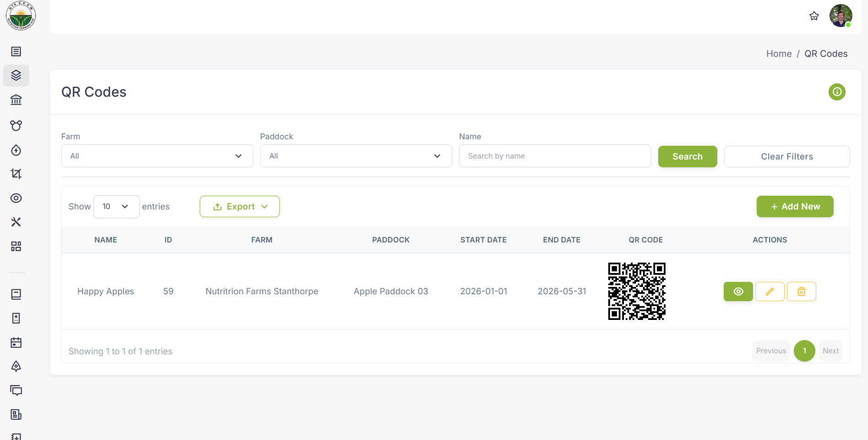
Task: Focus the Search by name field
Action: click(555, 156)
